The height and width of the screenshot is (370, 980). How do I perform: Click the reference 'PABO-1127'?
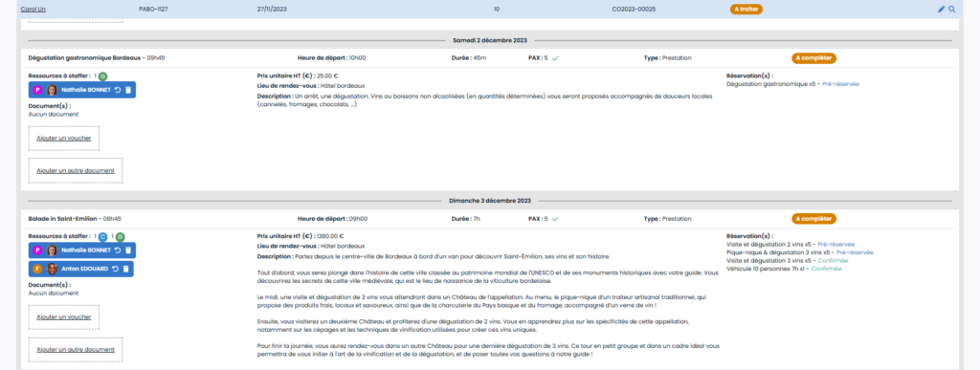point(153,10)
